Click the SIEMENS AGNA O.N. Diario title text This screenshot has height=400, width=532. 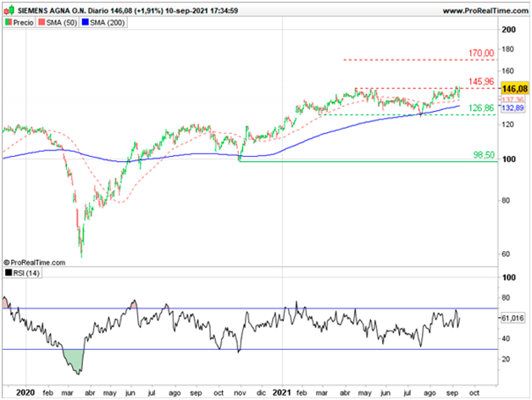pos(63,11)
